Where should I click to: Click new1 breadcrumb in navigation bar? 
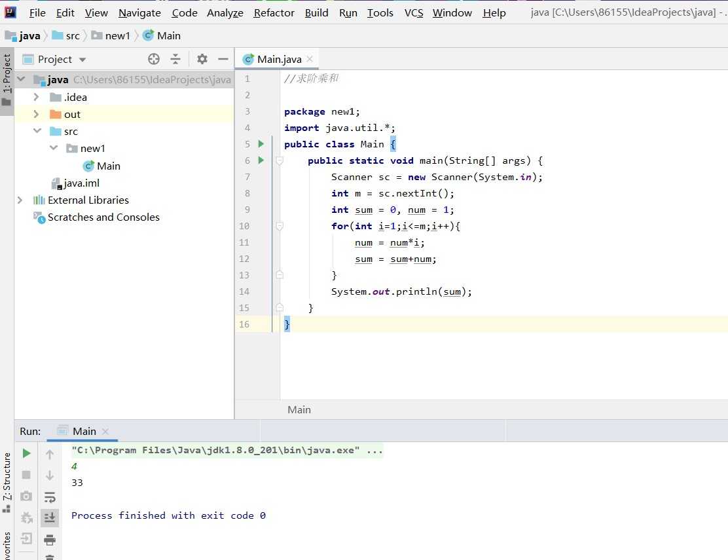111,35
